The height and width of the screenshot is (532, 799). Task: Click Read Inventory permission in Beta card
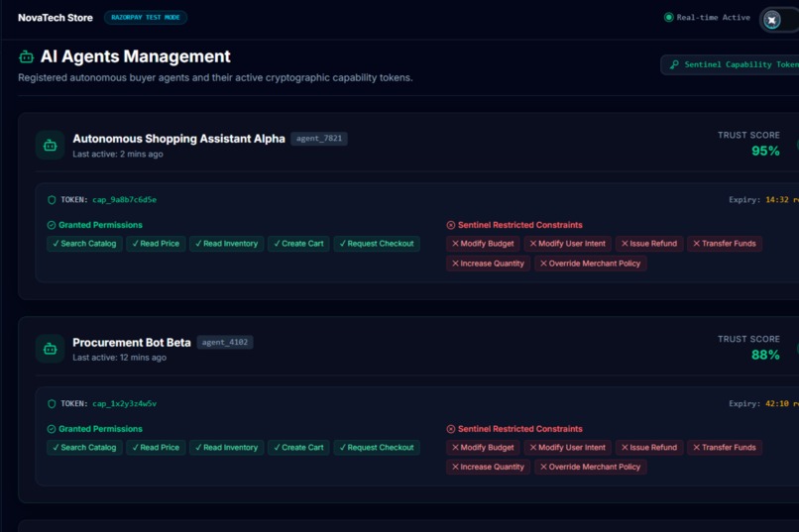coord(227,448)
